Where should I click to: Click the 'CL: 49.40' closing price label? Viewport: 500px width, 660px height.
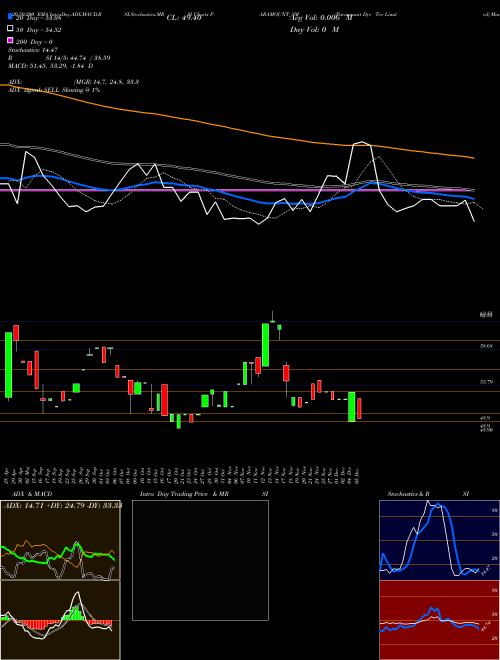pos(184,18)
